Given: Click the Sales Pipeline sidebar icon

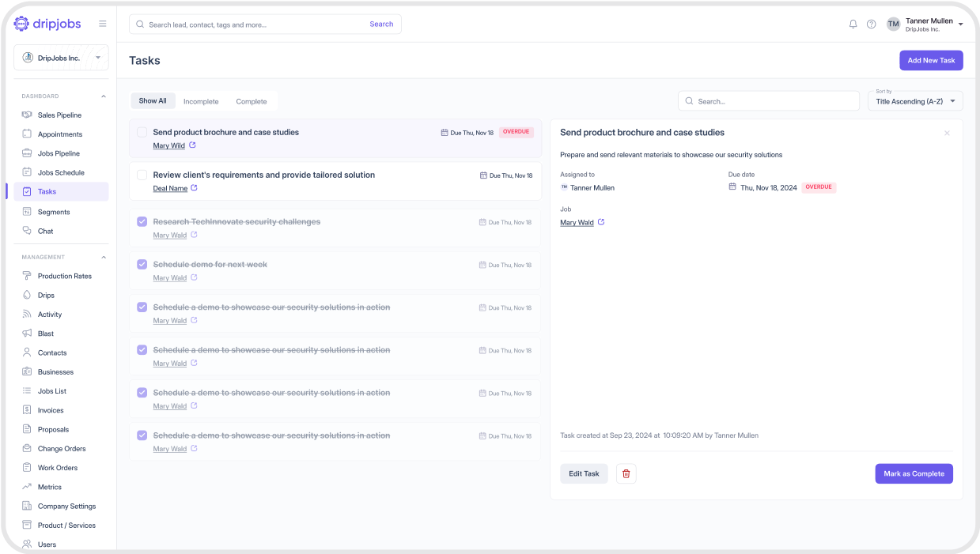Looking at the screenshot, I should click(x=27, y=115).
